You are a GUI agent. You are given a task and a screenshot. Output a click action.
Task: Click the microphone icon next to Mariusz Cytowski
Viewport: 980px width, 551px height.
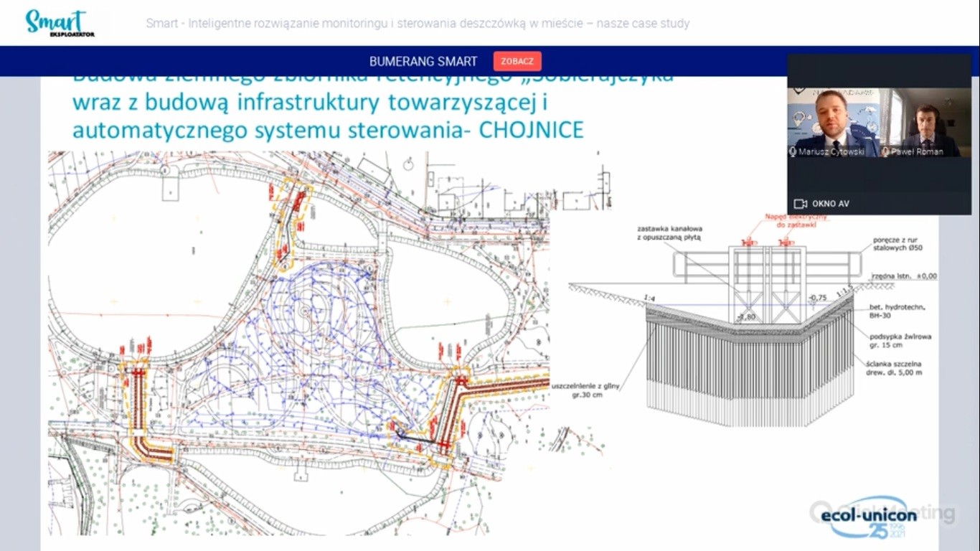click(793, 152)
